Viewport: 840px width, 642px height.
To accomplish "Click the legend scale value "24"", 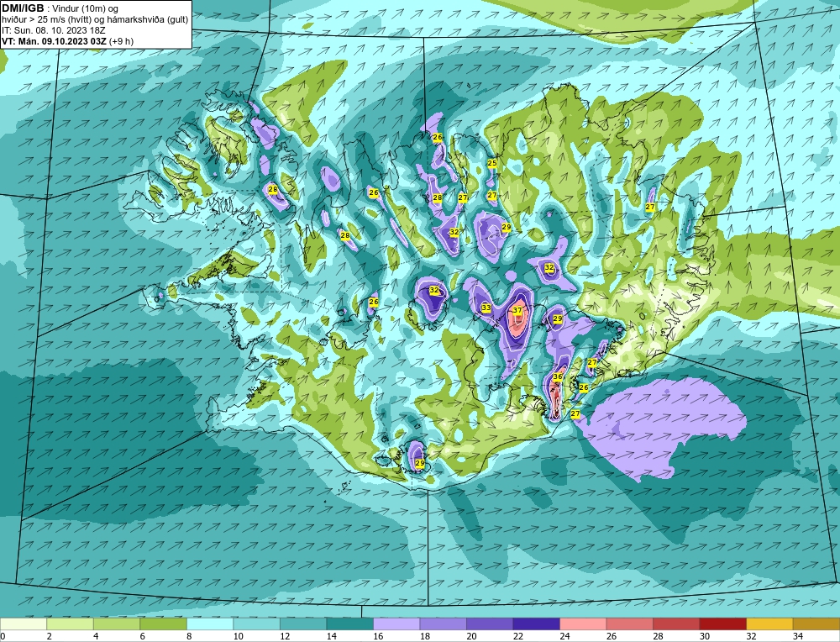I will 564,636.
